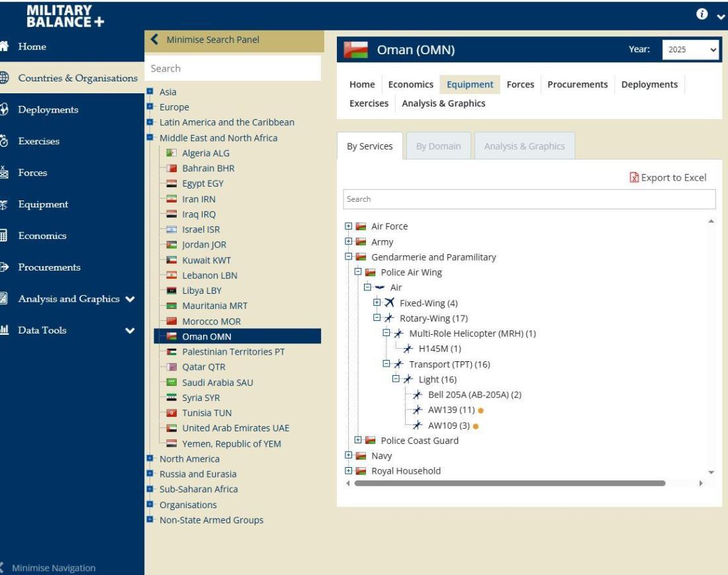728x575 pixels.
Task: Click the Oman flag in page header
Action: pyautogui.click(x=355, y=50)
